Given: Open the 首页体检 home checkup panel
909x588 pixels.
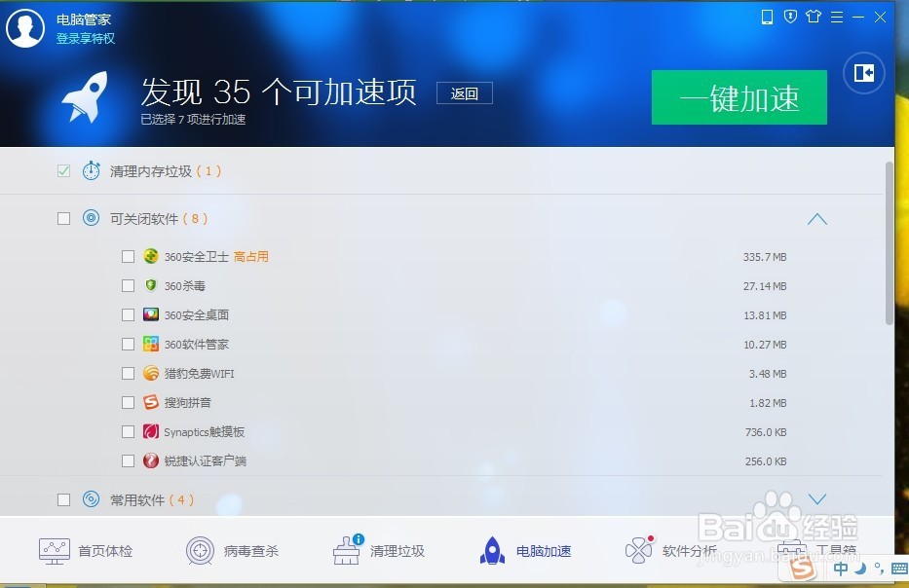Looking at the screenshot, I should [x=88, y=550].
